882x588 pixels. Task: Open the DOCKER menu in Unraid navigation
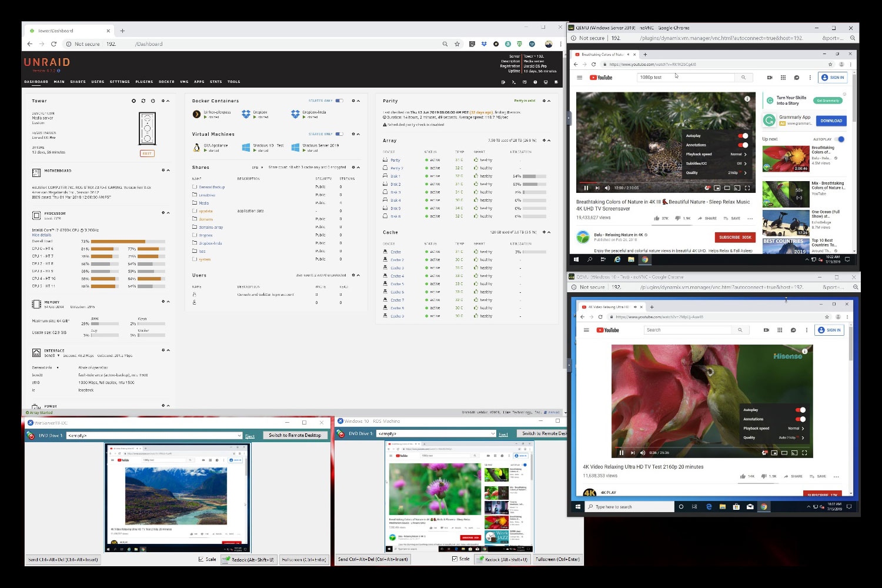click(166, 82)
